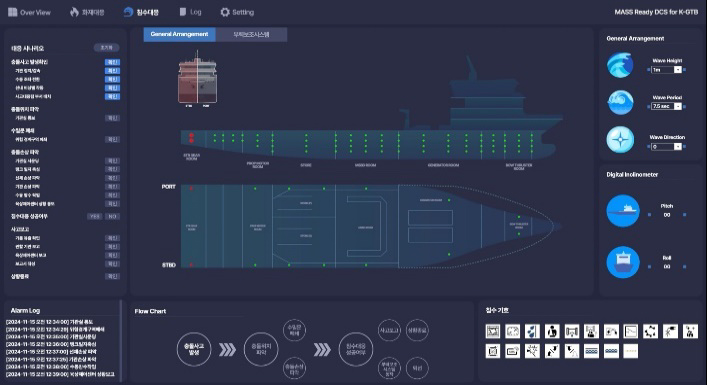The height and width of the screenshot is (385, 707).
Task: Click the second symbol in 침수 기호 top row
Action: click(x=513, y=331)
